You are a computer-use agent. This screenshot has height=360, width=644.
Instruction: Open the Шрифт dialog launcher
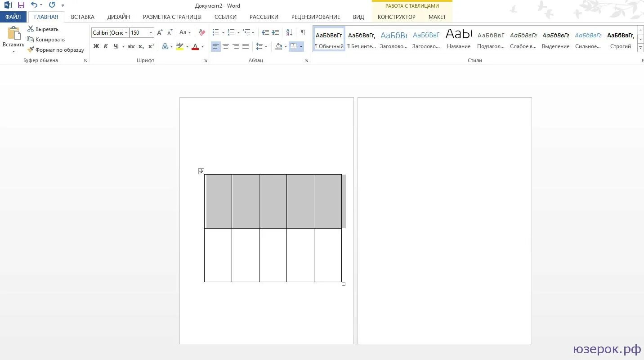(205, 60)
